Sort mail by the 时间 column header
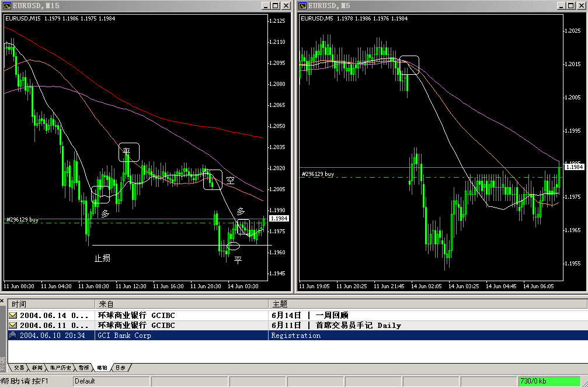 click(x=51, y=303)
